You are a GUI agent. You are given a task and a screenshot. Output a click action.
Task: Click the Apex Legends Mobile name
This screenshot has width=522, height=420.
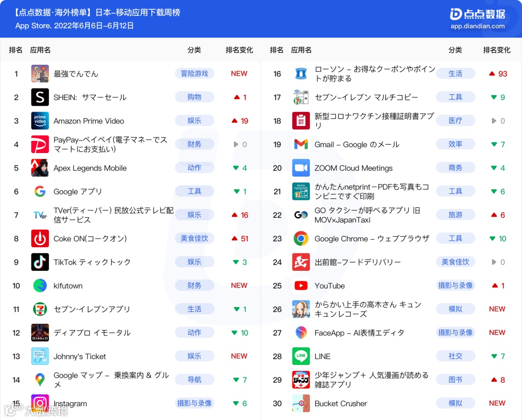coord(90,168)
